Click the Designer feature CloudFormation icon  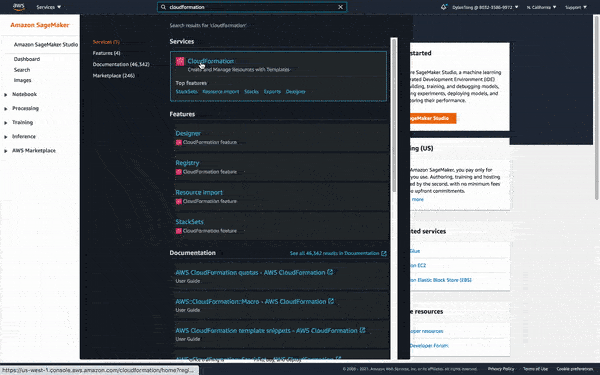tap(178, 142)
